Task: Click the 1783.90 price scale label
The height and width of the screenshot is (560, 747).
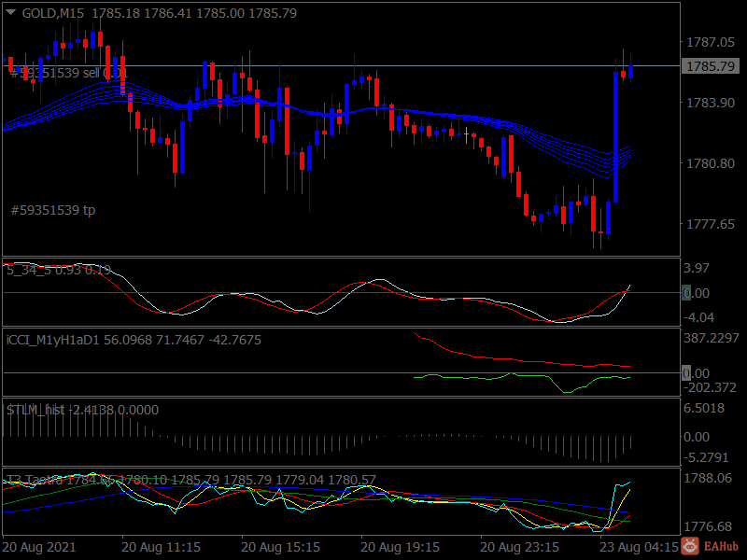Action: (x=711, y=103)
